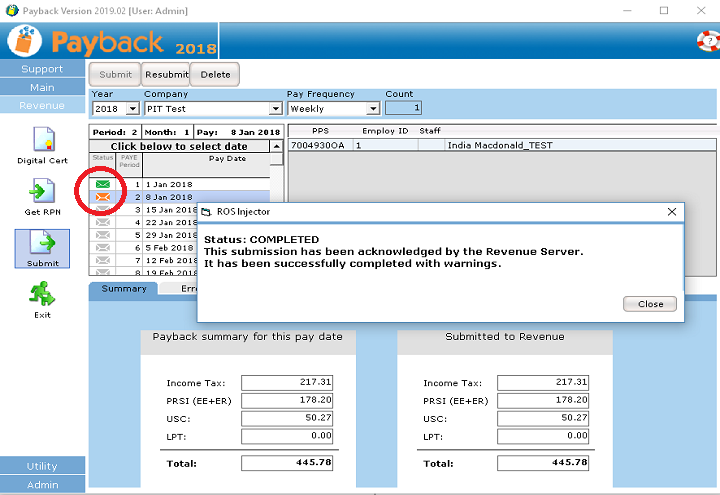
Task: Click the lifebuoy help icon
Action: coord(708,41)
